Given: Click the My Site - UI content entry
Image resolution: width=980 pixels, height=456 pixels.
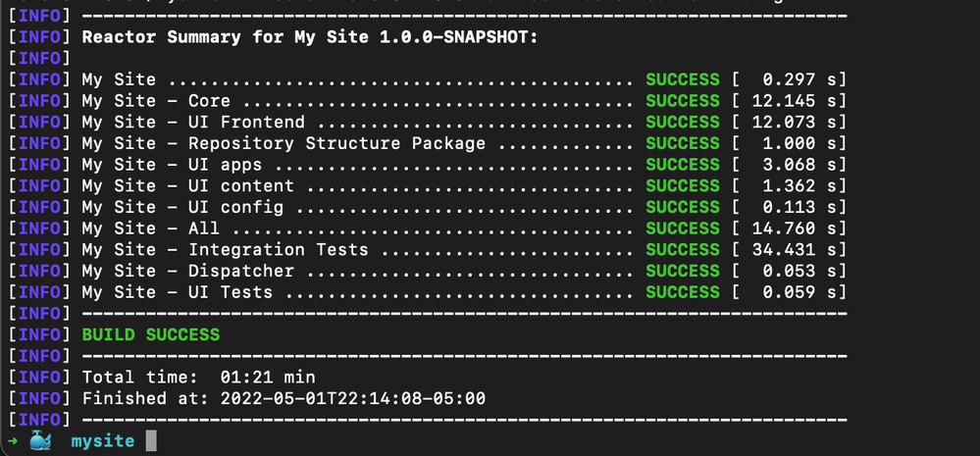Looking at the screenshot, I should tap(187, 186).
